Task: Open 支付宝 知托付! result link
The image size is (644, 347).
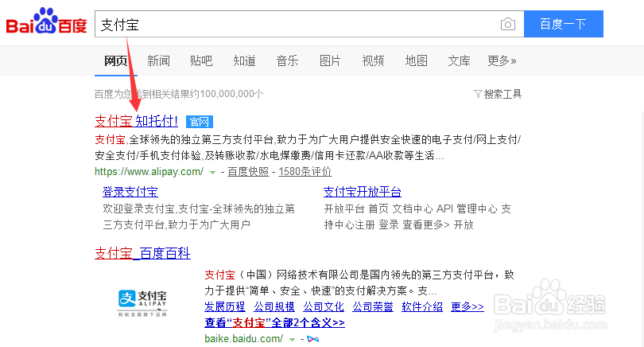Action: [x=137, y=121]
